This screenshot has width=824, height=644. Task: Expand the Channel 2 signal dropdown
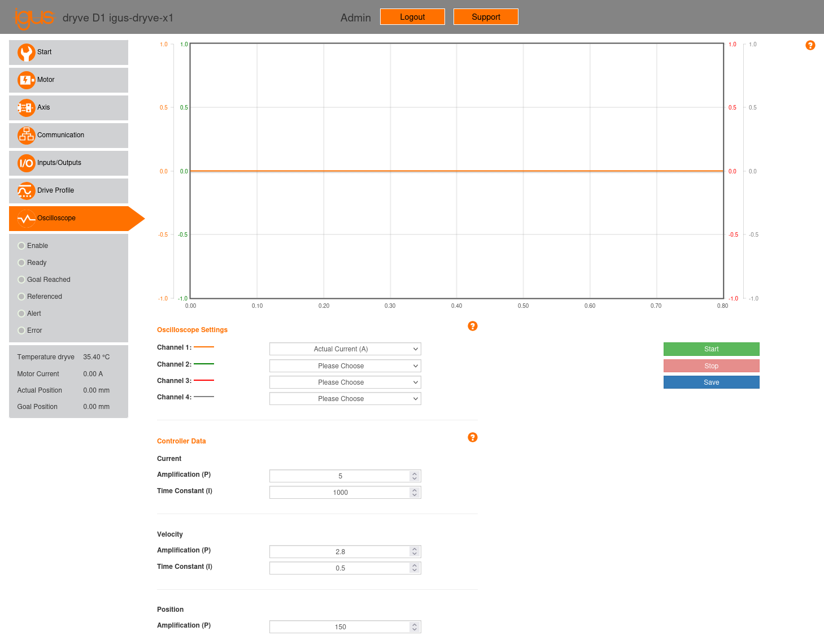[345, 366]
